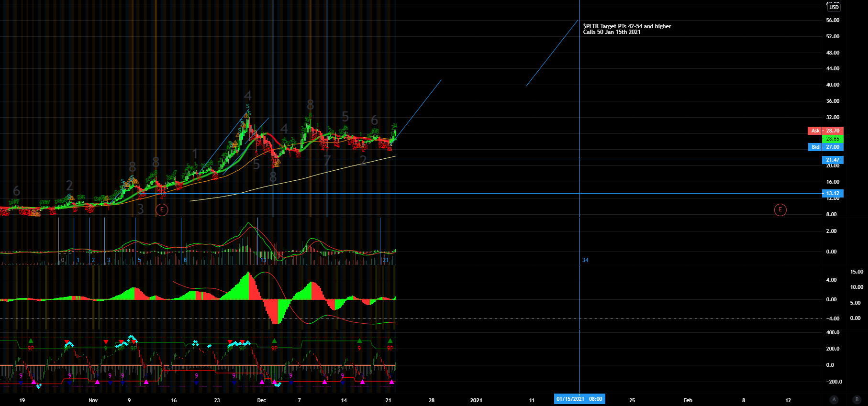The height and width of the screenshot is (406, 868).
Task: Click the 56.00 price axis label
Action: (833, 20)
